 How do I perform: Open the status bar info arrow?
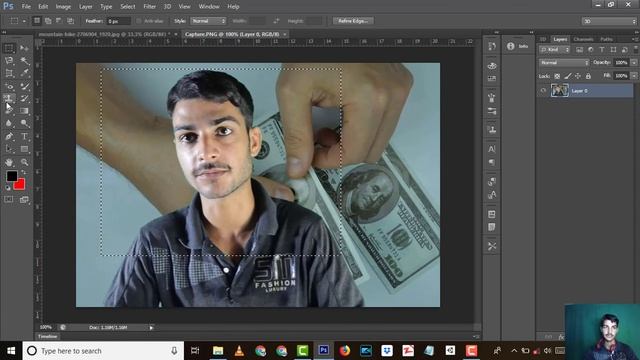point(151,327)
